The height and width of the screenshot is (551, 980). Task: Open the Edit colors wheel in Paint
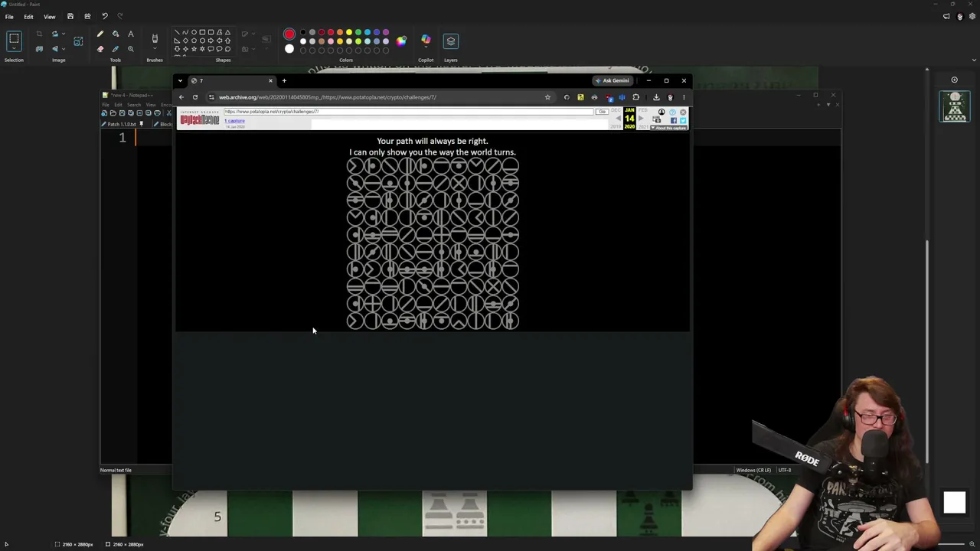(x=401, y=41)
